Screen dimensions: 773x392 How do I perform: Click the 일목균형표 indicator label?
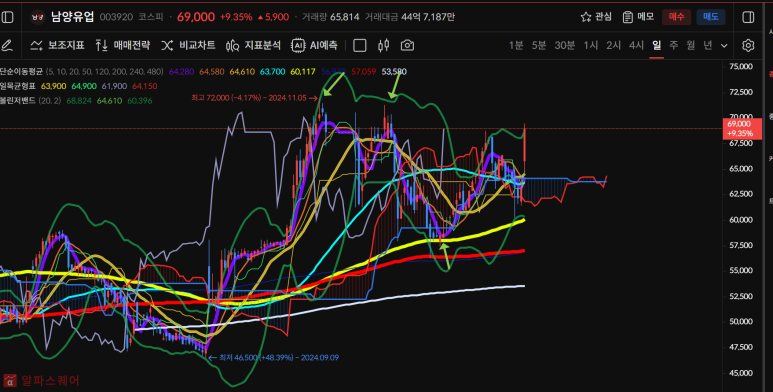click(18, 86)
